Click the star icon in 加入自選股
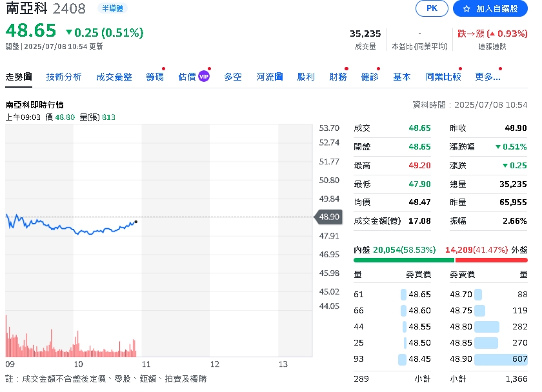The image size is (542, 392). tap(467, 9)
